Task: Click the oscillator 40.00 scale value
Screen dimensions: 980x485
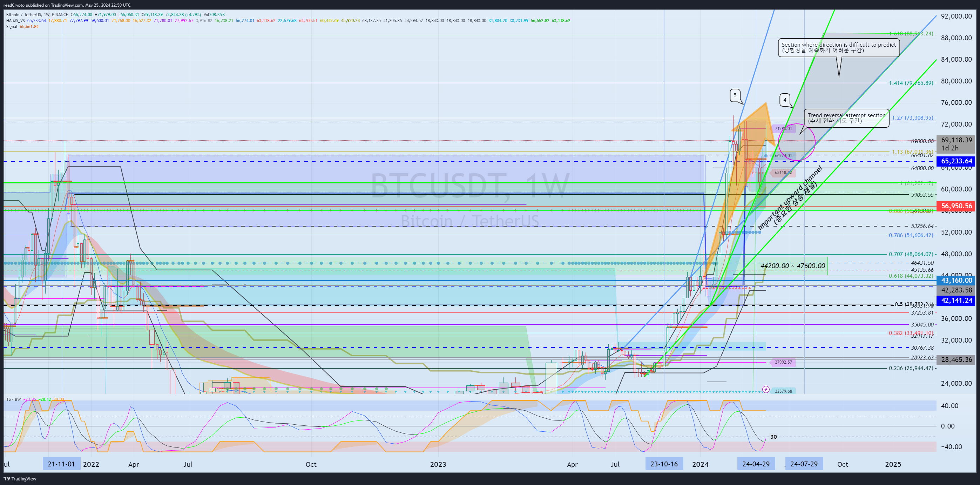Action: (949, 405)
